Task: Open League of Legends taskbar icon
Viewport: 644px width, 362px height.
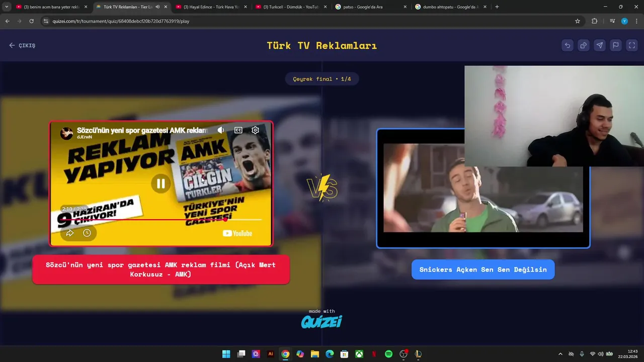Action: coord(418,354)
